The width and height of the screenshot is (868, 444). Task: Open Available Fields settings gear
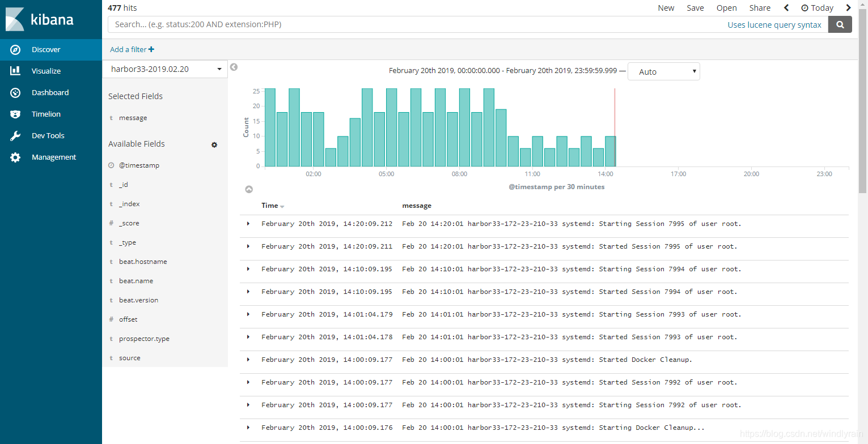click(214, 144)
